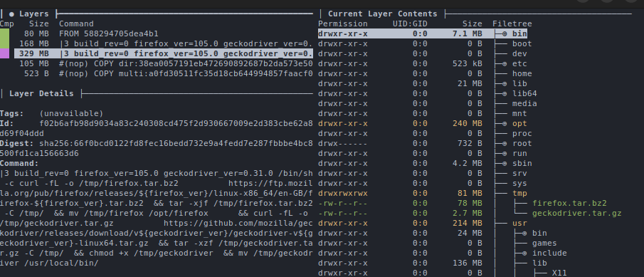This screenshot has height=277, width=644.
Task: Select the games folder under usr
Action: click(544, 244)
